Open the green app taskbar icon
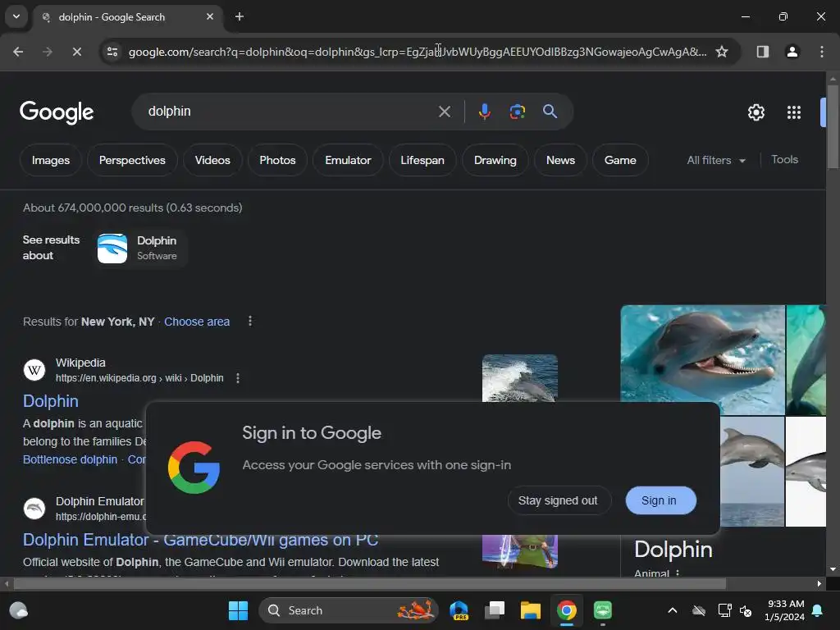840x630 pixels. point(603,610)
